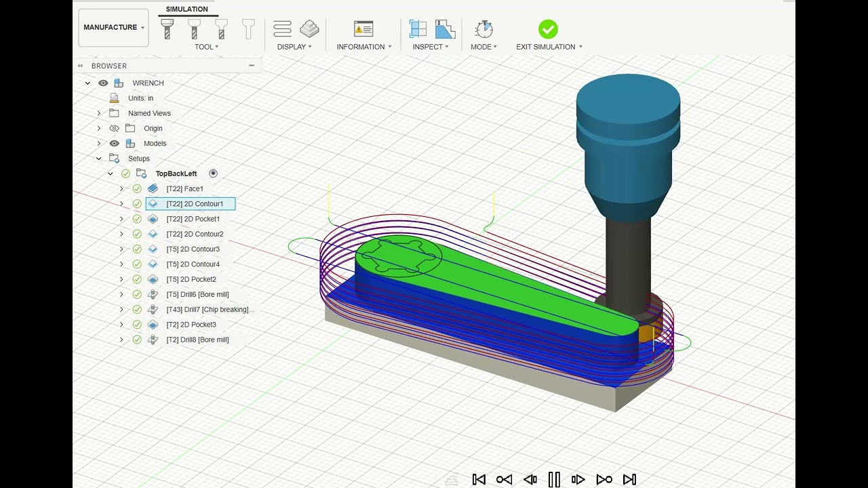Select [T5] 2D Contour4 operation
The width and height of the screenshot is (868, 488).
point(193,264)
